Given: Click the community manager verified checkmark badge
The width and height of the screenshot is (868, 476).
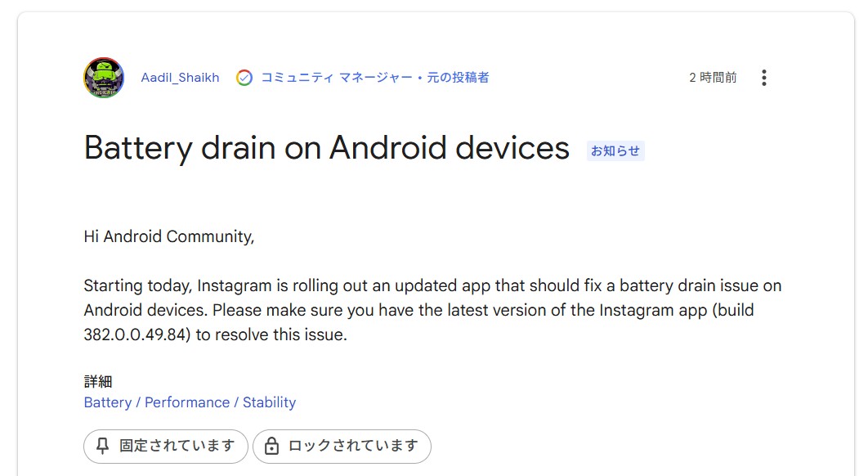Looking at the screenshot, I should click(x=244, y=78).
